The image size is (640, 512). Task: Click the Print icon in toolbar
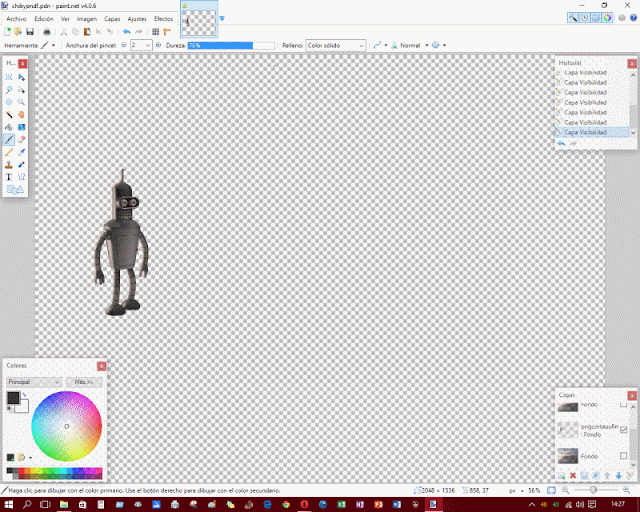coord(46,32)
